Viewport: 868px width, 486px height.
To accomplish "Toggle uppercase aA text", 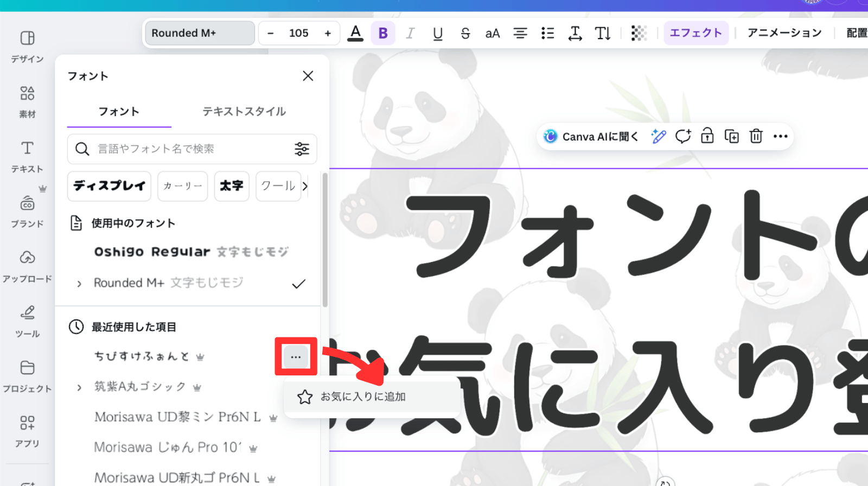I will pyautogui.click(x=493, y=33).
